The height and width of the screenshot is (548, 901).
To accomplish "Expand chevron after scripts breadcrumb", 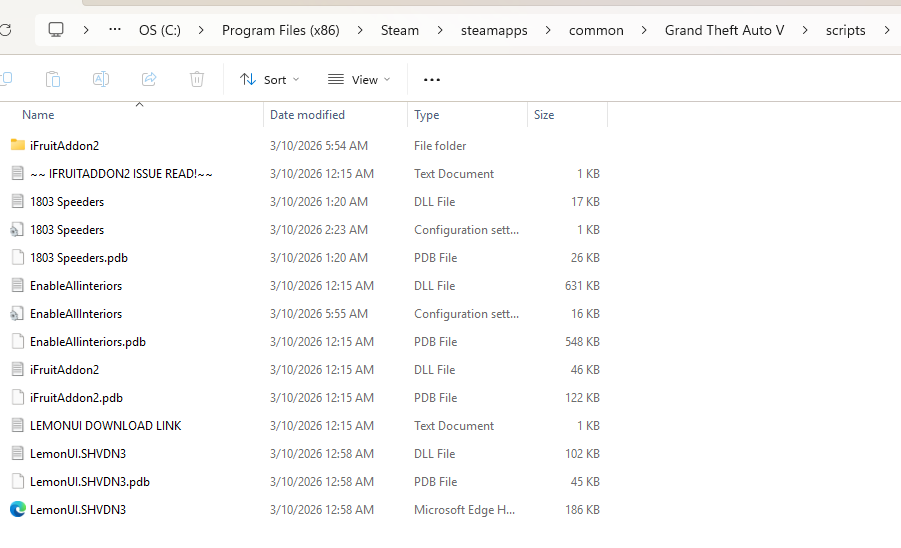I will tap(887, 30).
